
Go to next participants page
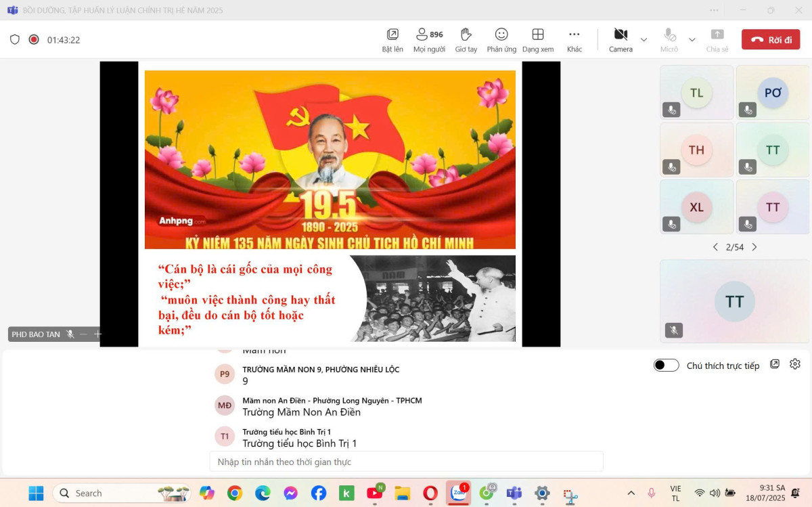pos(754,247)
